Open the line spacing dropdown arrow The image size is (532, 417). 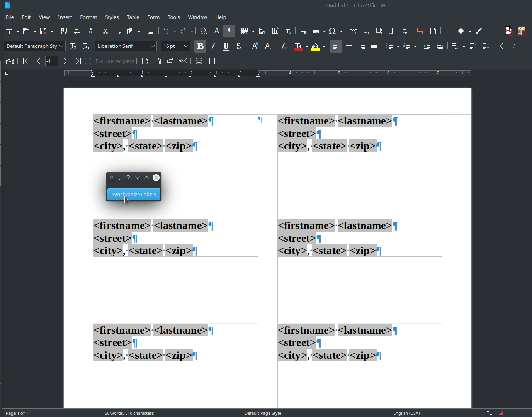pyautogui.click(x=464, y=46)
